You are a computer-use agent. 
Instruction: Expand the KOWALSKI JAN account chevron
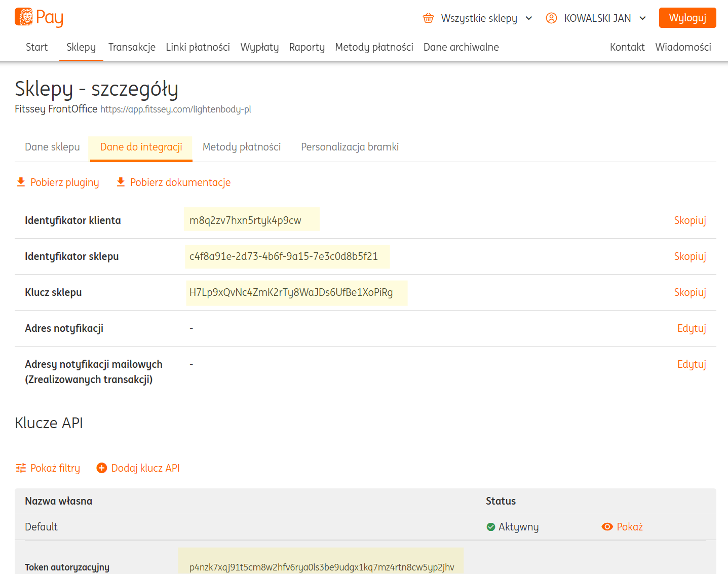click(642, 18)
